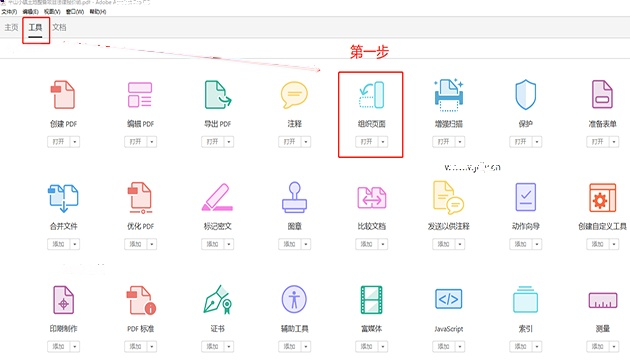Open the 编辑(E) menu
This screenshot has height=360, width=630.
[x=31, y=12]
